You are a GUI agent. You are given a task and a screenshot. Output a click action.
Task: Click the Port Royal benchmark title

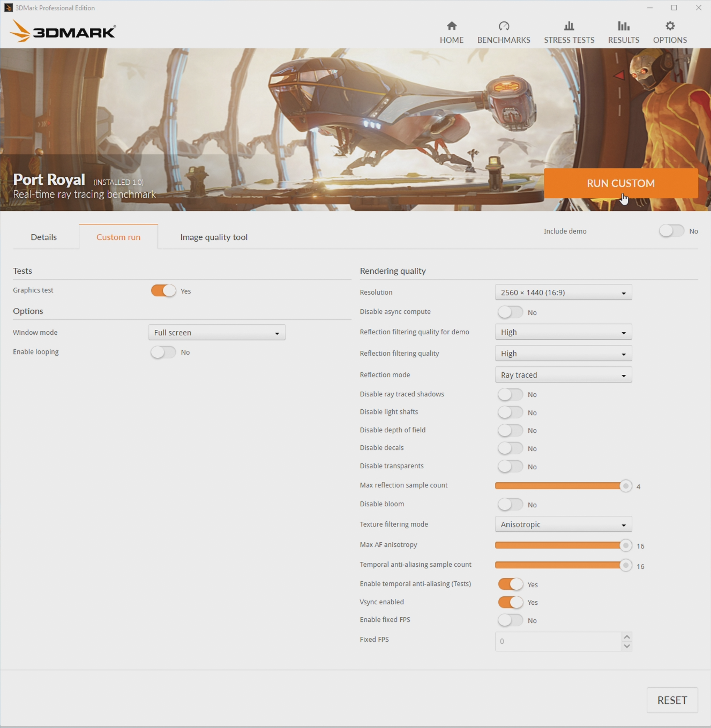49,179
